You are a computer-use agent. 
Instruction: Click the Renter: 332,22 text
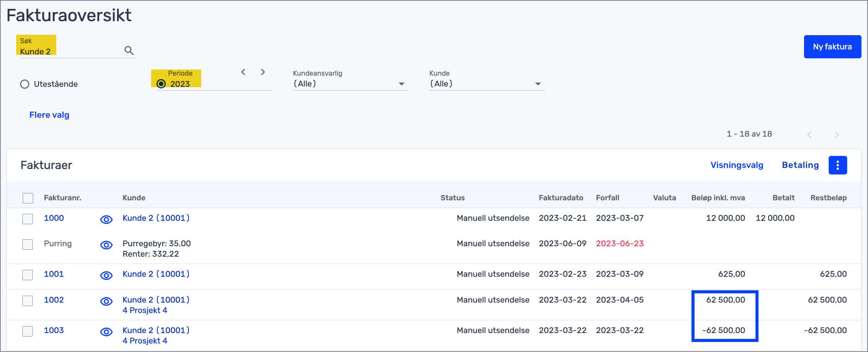[x=151, y=254]
